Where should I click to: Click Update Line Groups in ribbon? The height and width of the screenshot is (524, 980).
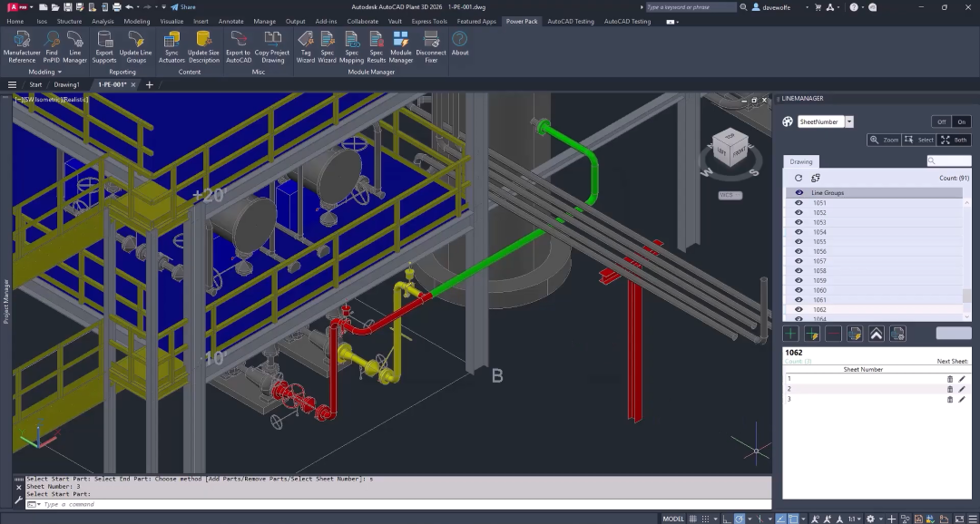pos(135,47)
